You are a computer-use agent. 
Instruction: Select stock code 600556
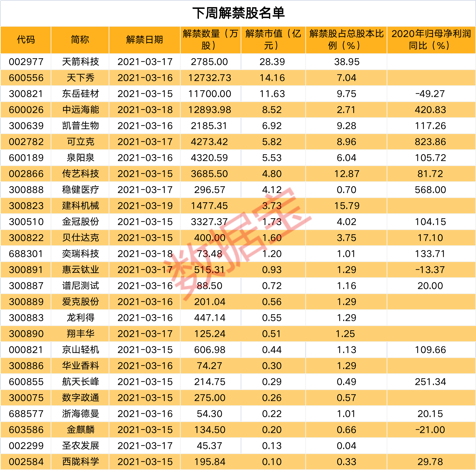[26, 78]
